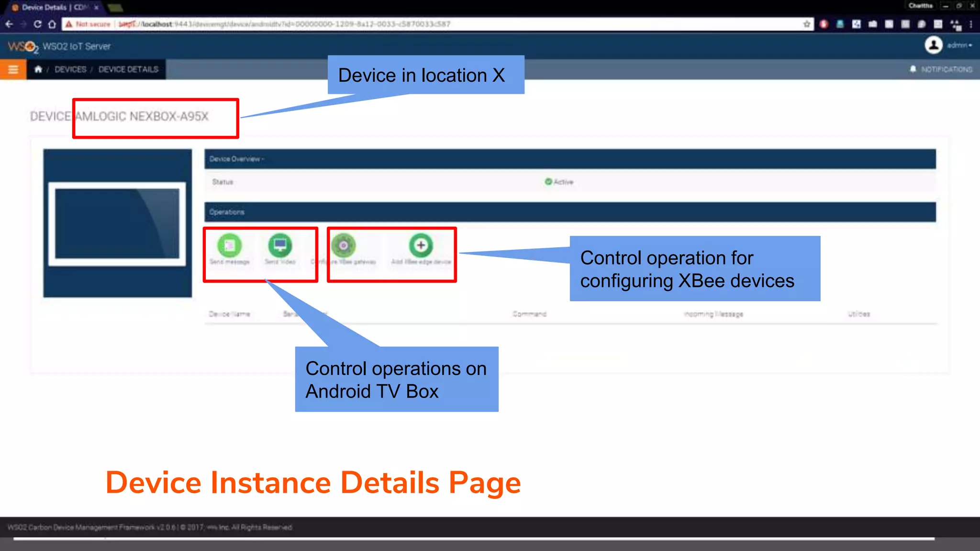980x551 pixels.
Task: Click the Not secure warning icon
Action: (69, 24)
